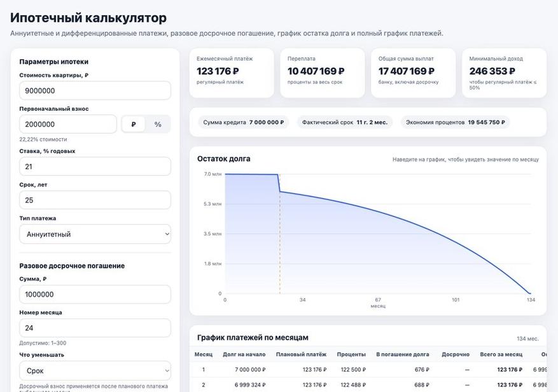Screen dimensions: 558x392
Task: Click the '134 мес.' label above the table
Action: [527, 339]
